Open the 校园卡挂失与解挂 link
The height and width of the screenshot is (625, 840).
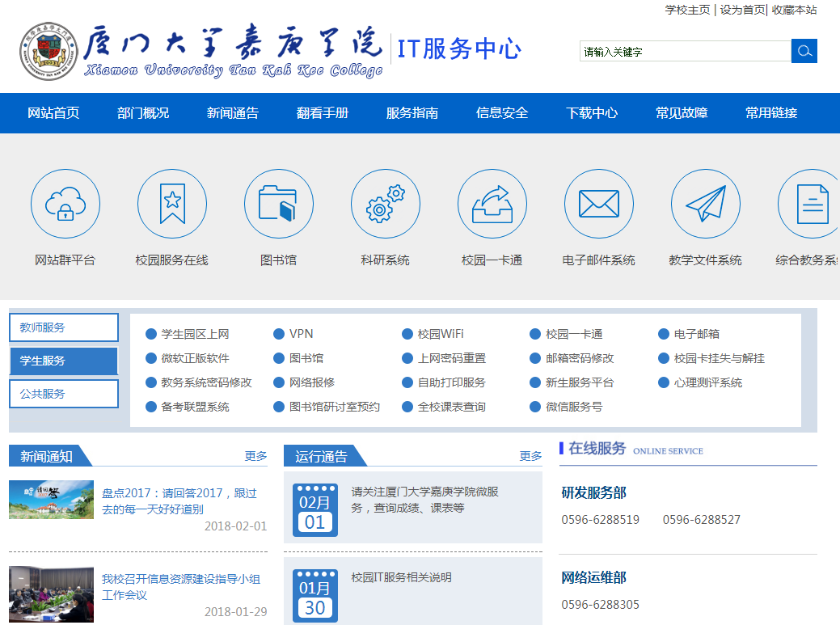click(720, 358)
